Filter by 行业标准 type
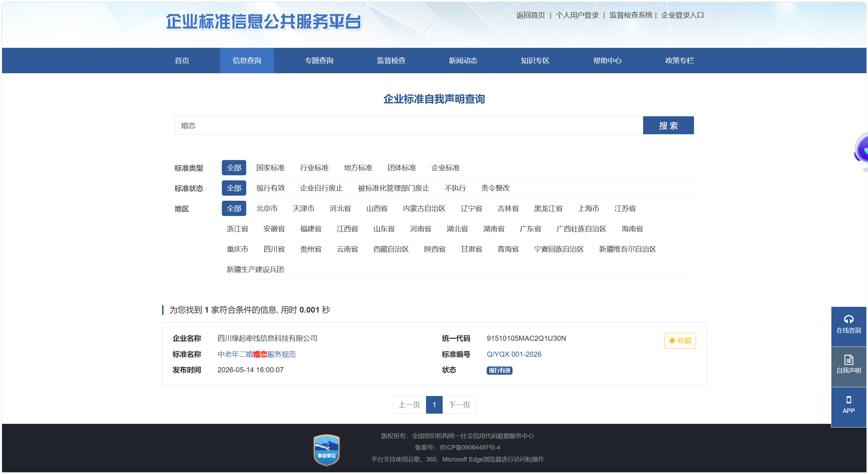 [314, 168]
